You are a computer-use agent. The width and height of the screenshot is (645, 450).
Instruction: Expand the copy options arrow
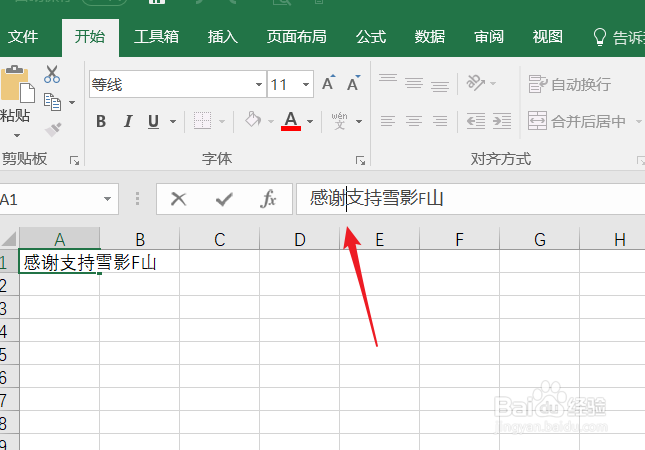[72, 102]
